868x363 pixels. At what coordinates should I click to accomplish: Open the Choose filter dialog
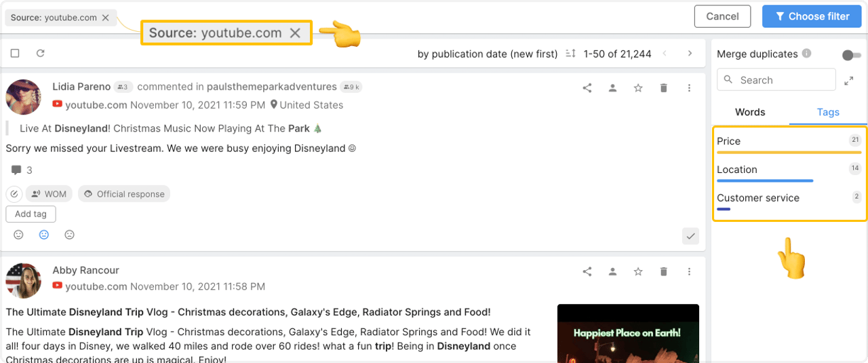812,16
